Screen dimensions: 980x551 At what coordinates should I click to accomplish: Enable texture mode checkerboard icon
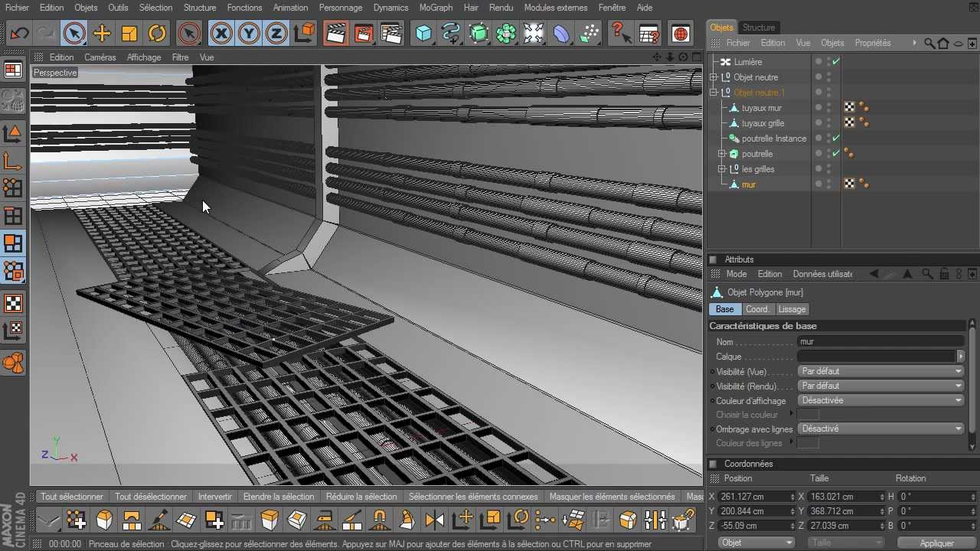pyautogui.click(x=13, y=304)
